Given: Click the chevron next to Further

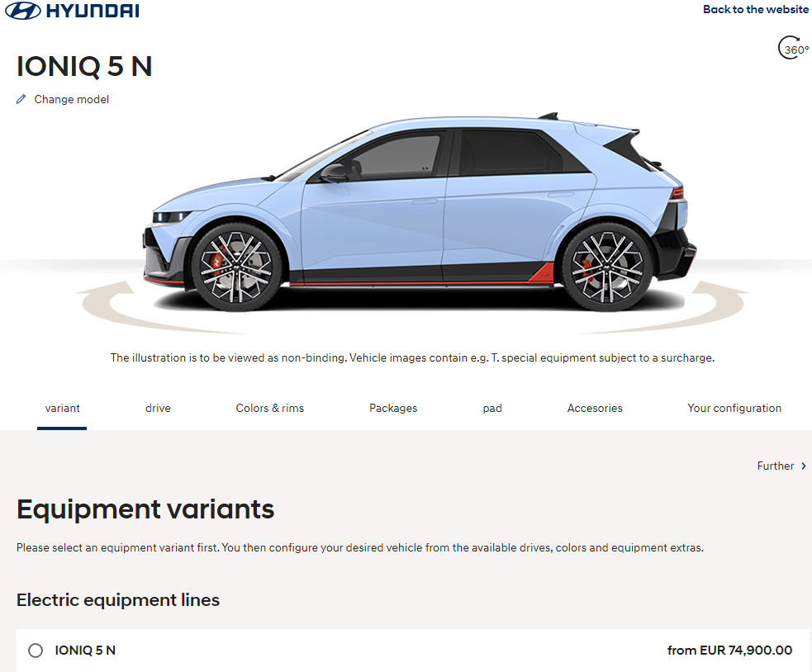Looking at the screenshot, I should (x=804, y=466).
